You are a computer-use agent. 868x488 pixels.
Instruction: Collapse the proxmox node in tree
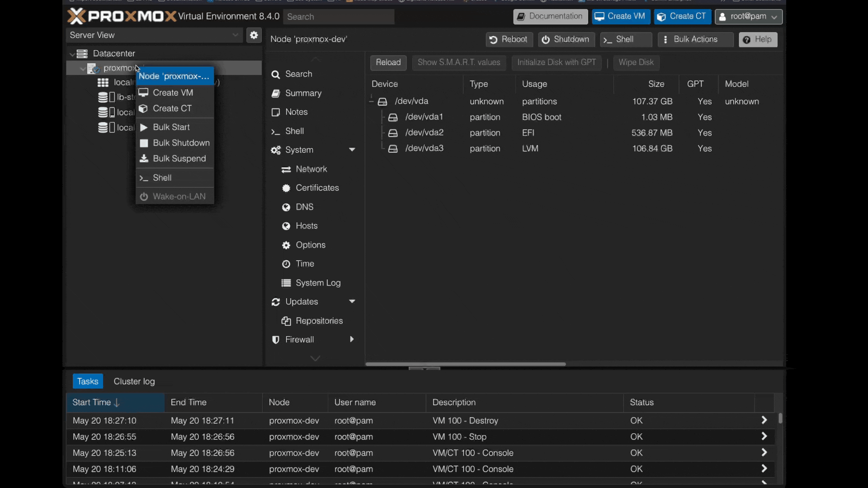tap(82, 69)
